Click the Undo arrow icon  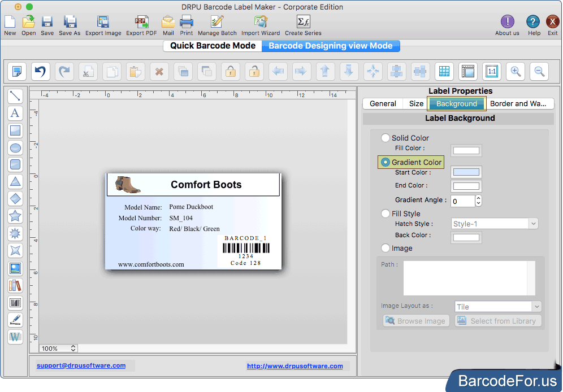[x=40, y=71]
